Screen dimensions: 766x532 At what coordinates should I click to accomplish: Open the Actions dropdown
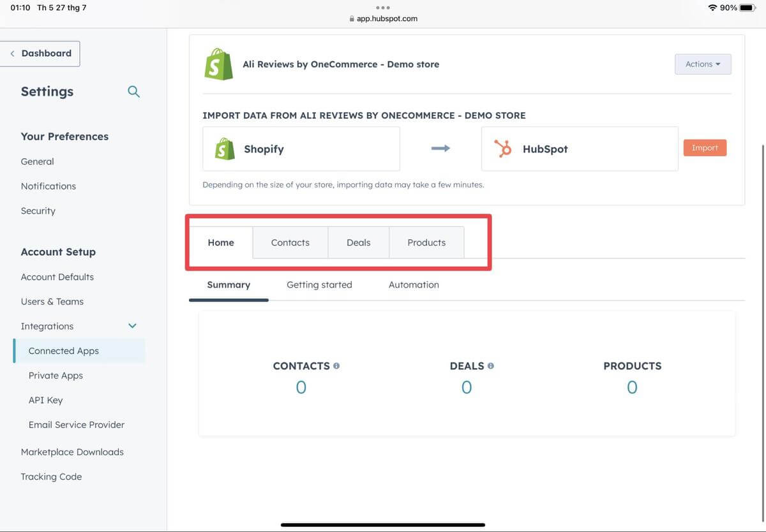[x=703, y=64]
